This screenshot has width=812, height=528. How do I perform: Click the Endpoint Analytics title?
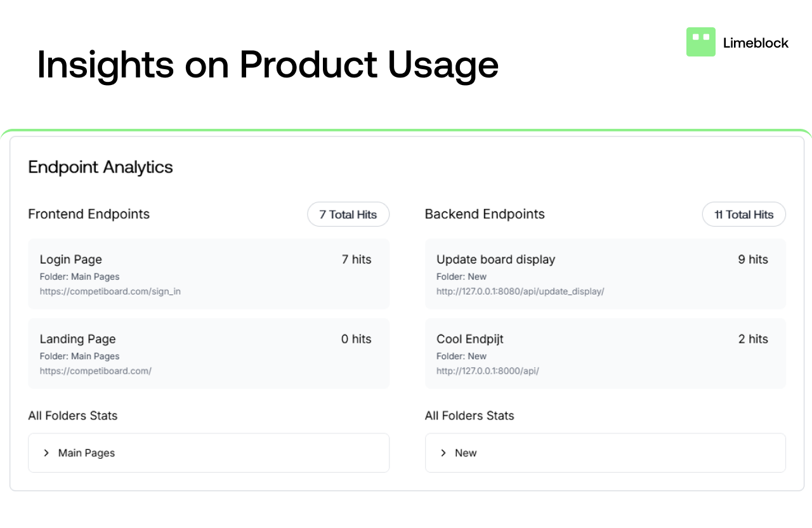(x=101, y=168)
